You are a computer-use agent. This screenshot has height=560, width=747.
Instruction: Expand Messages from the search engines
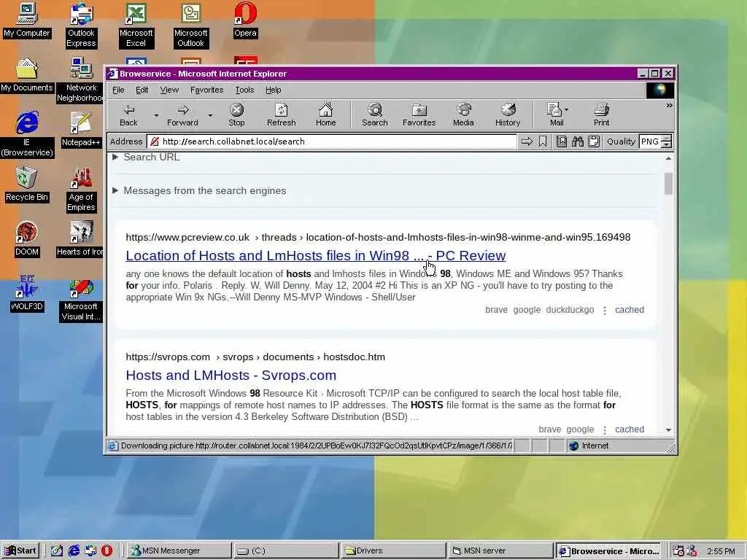200,190
